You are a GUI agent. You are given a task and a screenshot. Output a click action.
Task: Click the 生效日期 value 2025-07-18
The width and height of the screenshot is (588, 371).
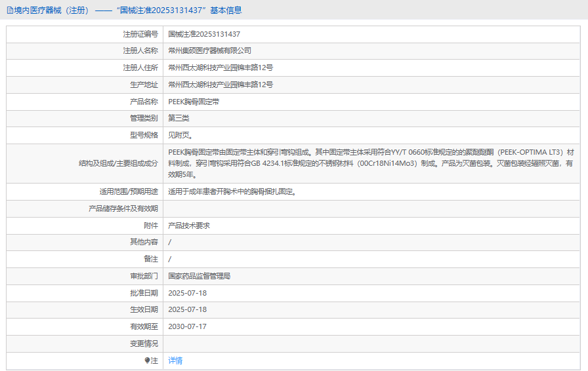click(188, 309)
